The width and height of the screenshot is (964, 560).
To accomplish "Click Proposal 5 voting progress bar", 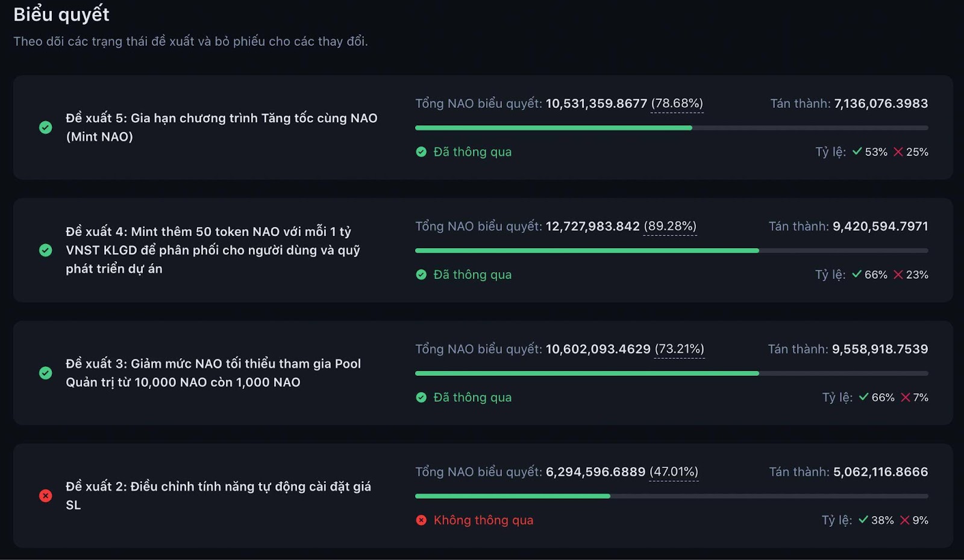I will point(671,128).
